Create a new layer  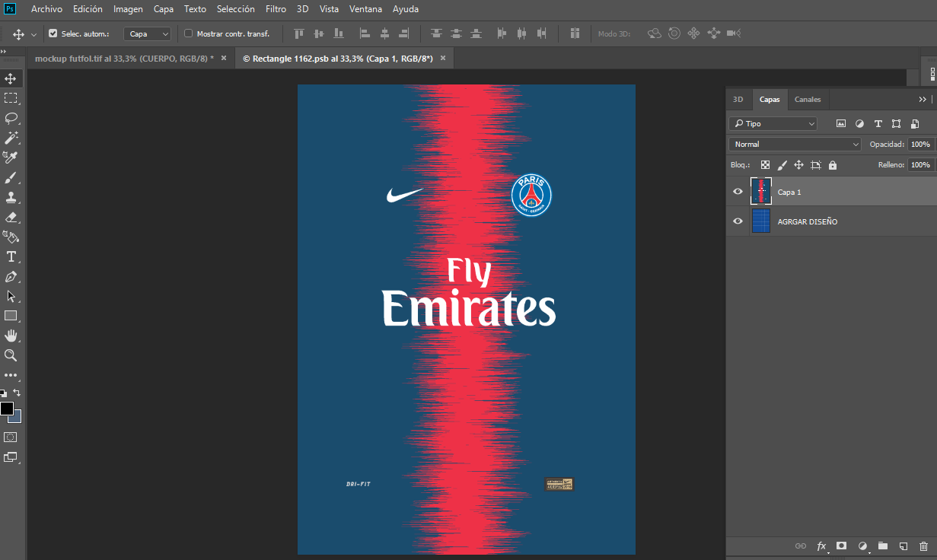902,546
